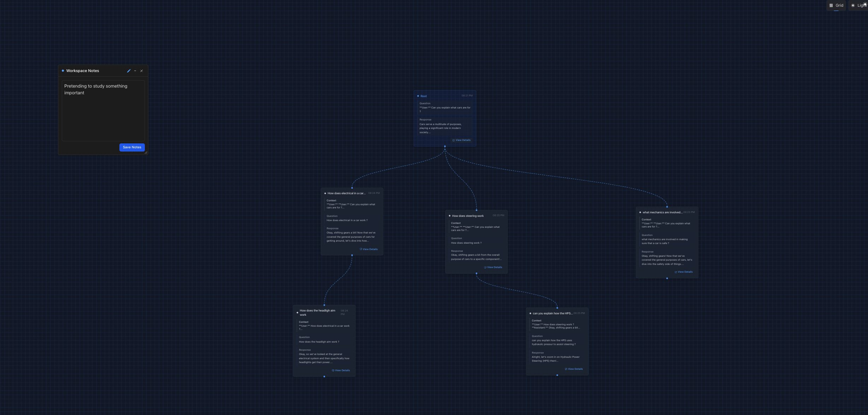The height and width of the screenshot is (415, 868).
Task: Click bottom connector dot of HPS node
Action: click(557, 375)
